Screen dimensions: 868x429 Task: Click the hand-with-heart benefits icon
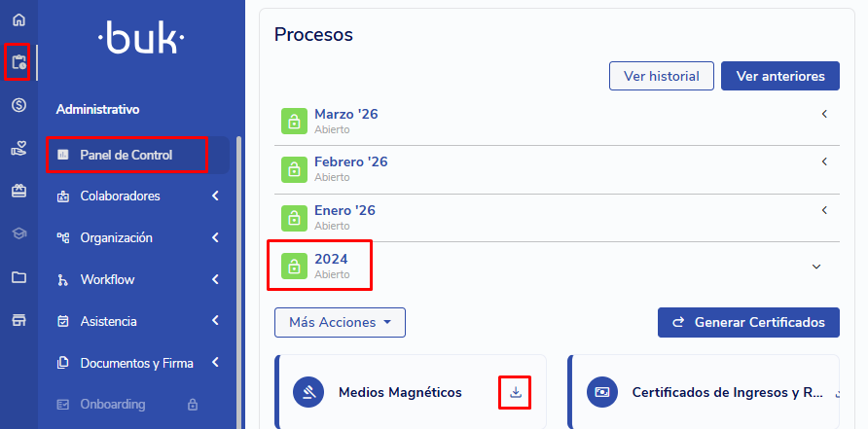tap(18, 149)
